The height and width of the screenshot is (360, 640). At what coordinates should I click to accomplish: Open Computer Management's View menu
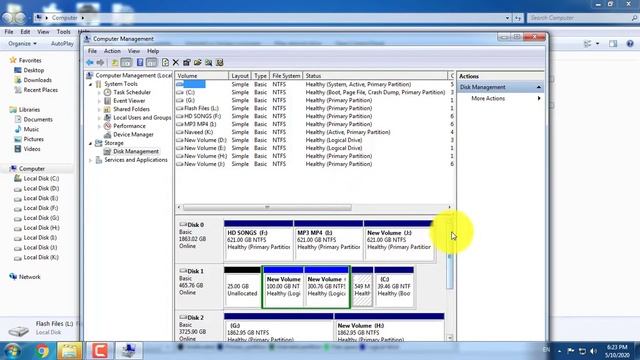(x=134, y=51)
